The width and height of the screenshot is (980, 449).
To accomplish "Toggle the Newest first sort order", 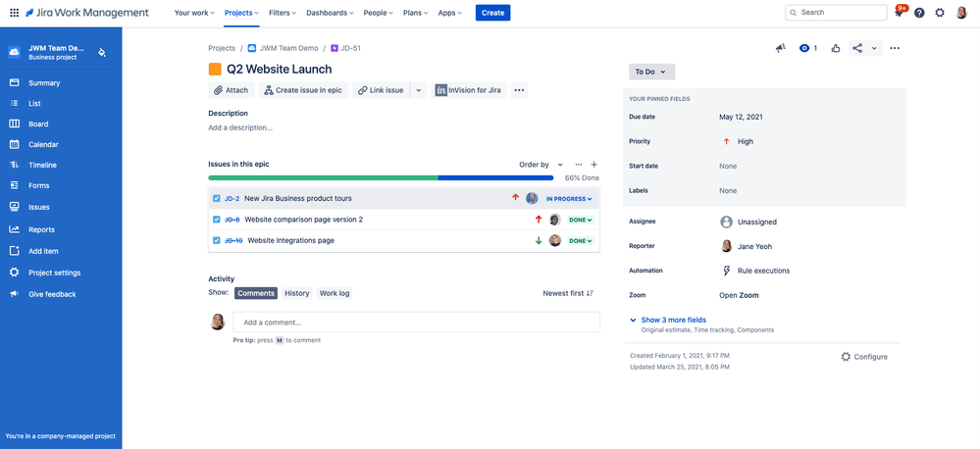I will 568,293.
